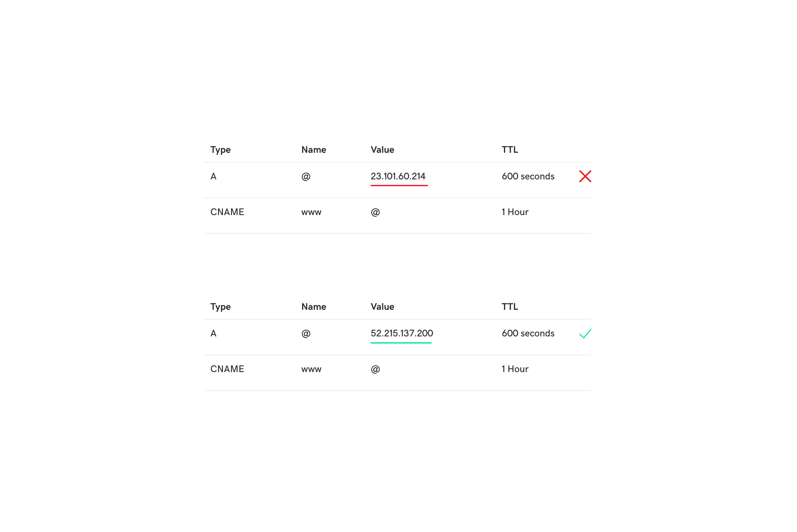Click the CNAME row under the 52.215.137.200 record
The height and width of the screenshot is (532, 797).
coord(227,369)
